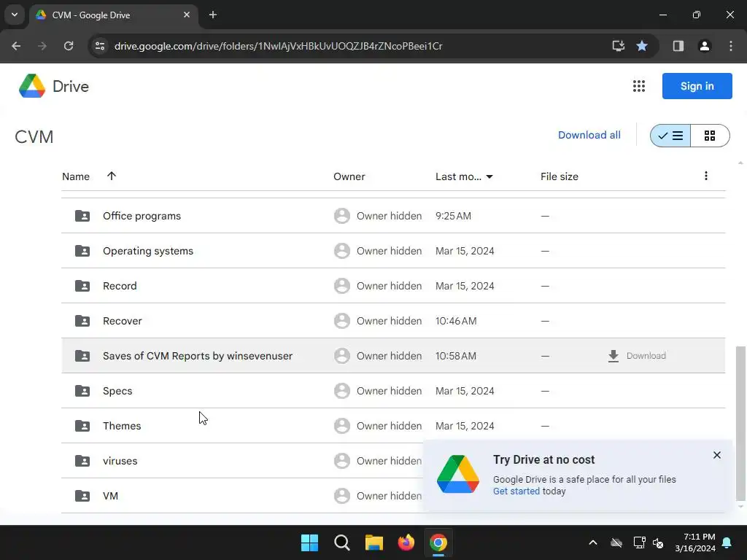This screenshot has width=747, height=560.
Task: Click the Specs folder icon
Action: click(82, 391)
